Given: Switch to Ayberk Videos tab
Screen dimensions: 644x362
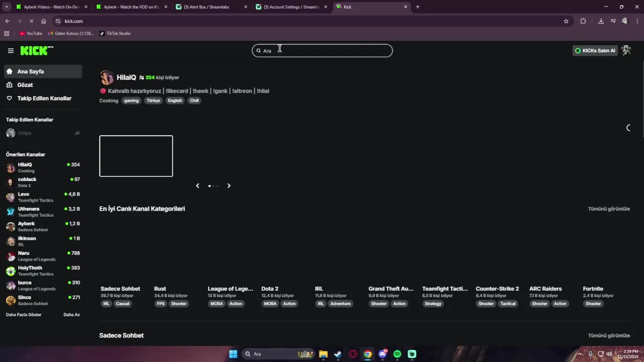Looking at the screenshot, I should [51, 7].
